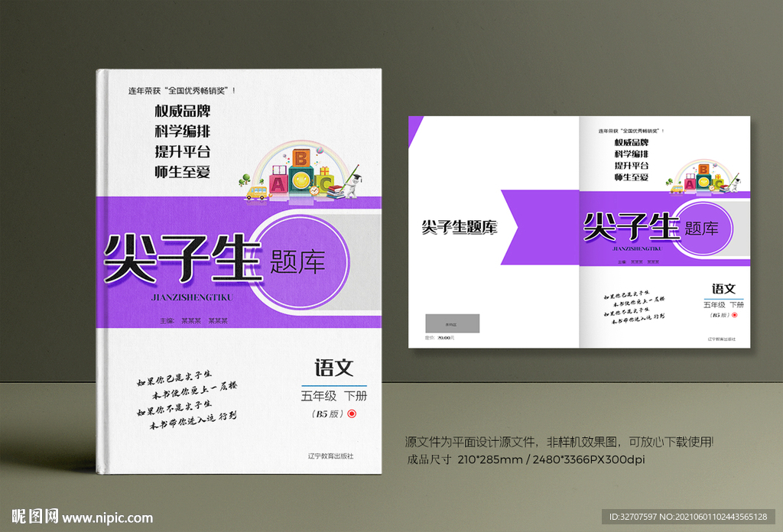Click the '主编: 某某某 某某某' line
This screenshot has width=783, height=532.
pyautogui.click(x=193, y=321)
